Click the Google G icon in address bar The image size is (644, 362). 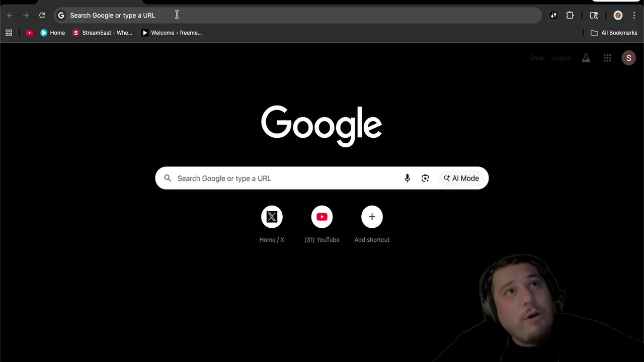click(61, 16)
